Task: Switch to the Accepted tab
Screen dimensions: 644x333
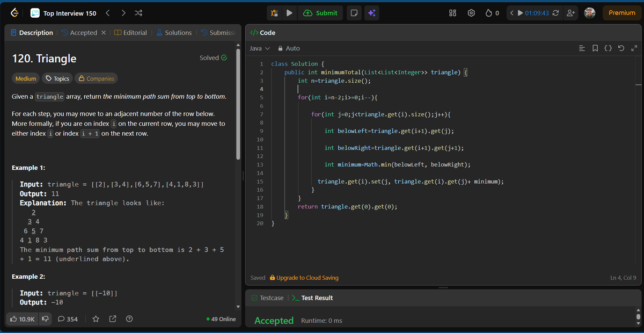Action: coord(79,33)
